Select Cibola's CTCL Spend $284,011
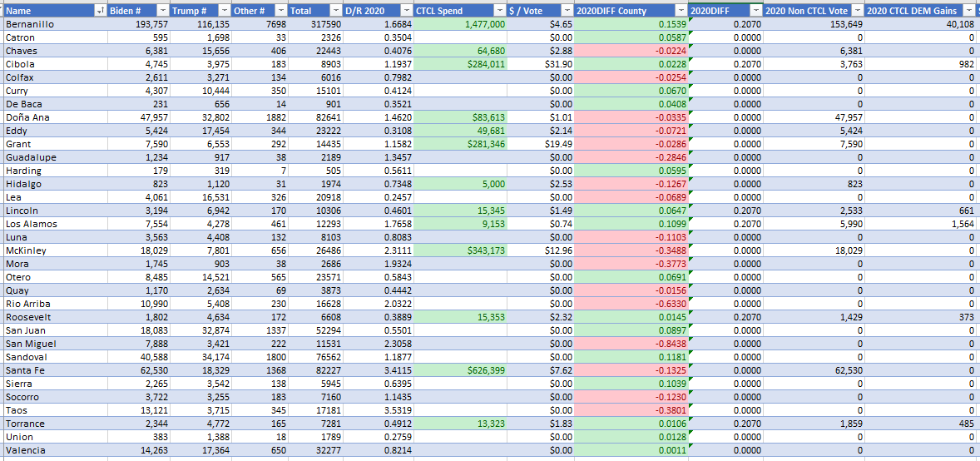This screenshot has height=461, width=980. pos(460,64)
